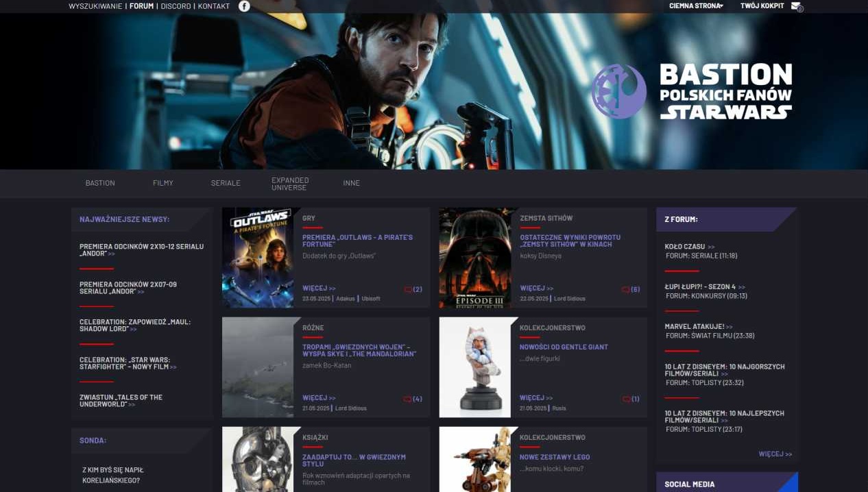Open the LEGO battle droid set thumbnail
The width and height of the screenshot is (868, 492).
pos(475,459)
